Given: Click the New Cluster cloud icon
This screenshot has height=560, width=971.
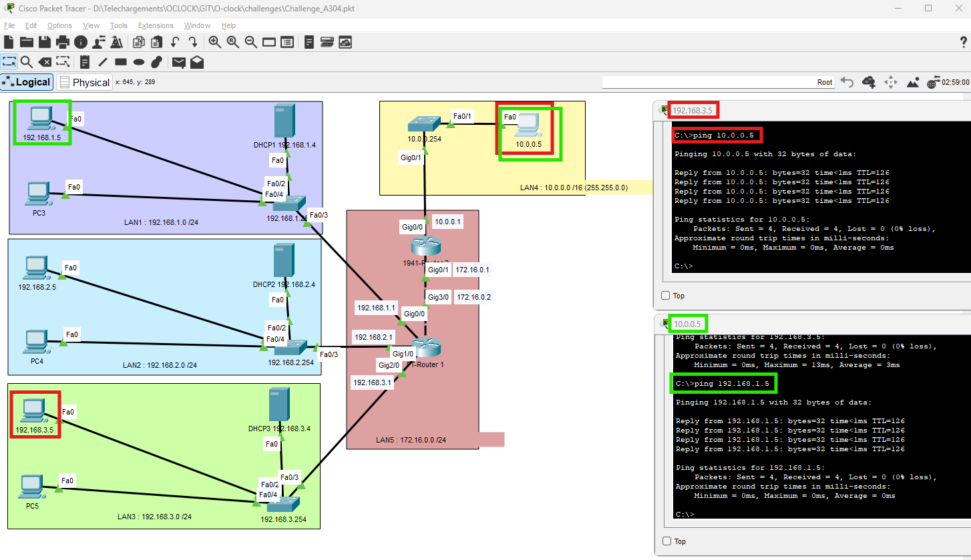Looking at the screenshot, I should pos(869,82).
